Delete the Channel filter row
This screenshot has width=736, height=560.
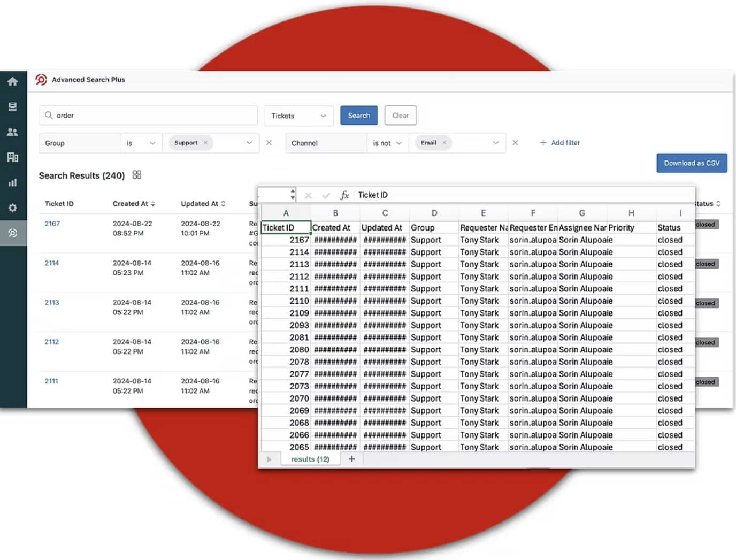pos(515,143)
